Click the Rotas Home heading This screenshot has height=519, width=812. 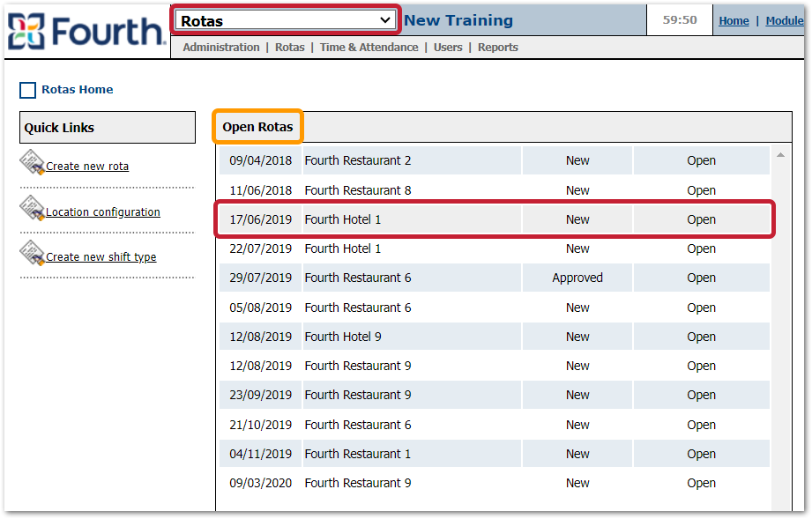[x=78, y=90]
